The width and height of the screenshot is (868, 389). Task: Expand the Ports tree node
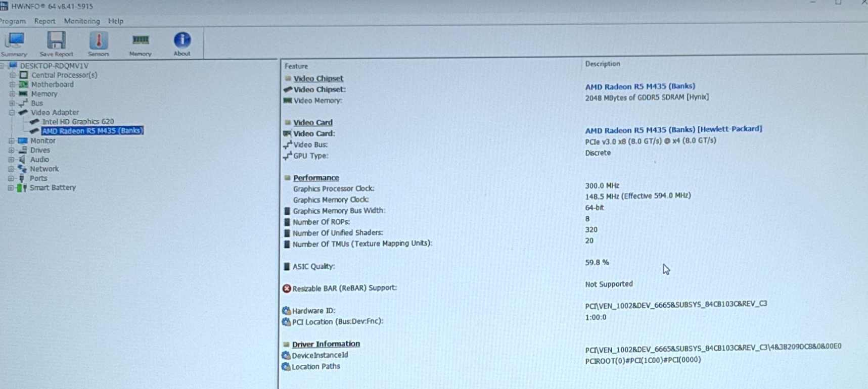pyautogui.click(x=11, y=178)
